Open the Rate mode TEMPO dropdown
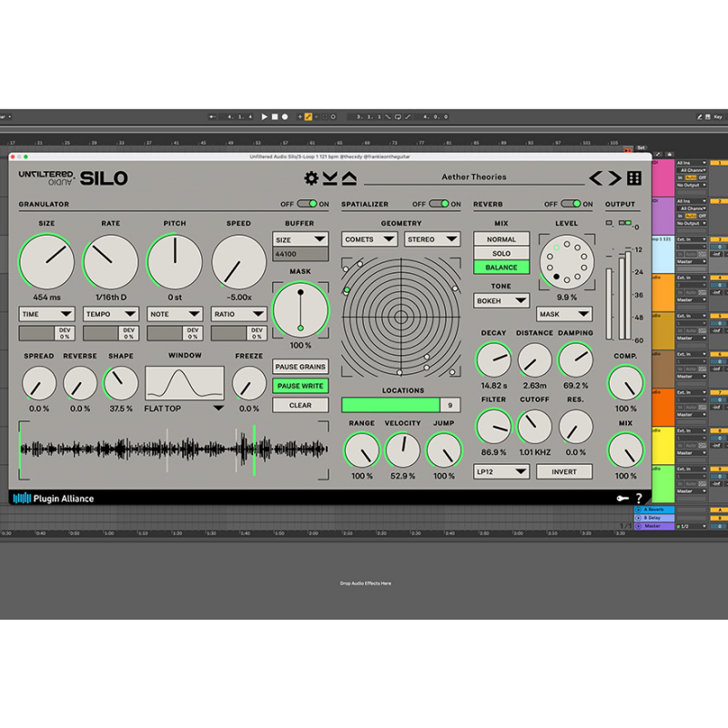728x728 pixels. click(x=110, y=314)
